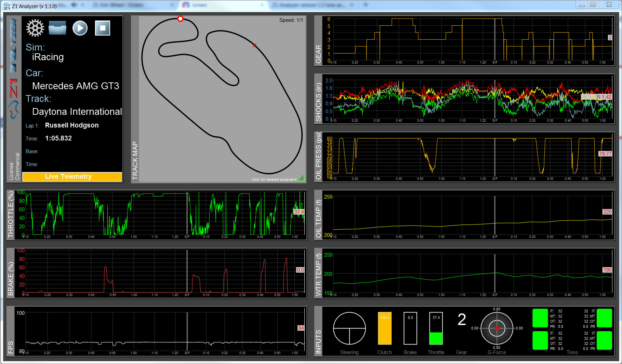
Task: Select the rear-right green tire indicator
Action: point(604,340)
